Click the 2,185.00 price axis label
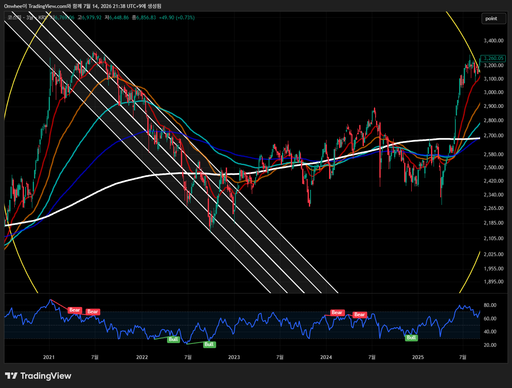Image resolution: width=512 pixels, height=388 pixels. point(493,223)
